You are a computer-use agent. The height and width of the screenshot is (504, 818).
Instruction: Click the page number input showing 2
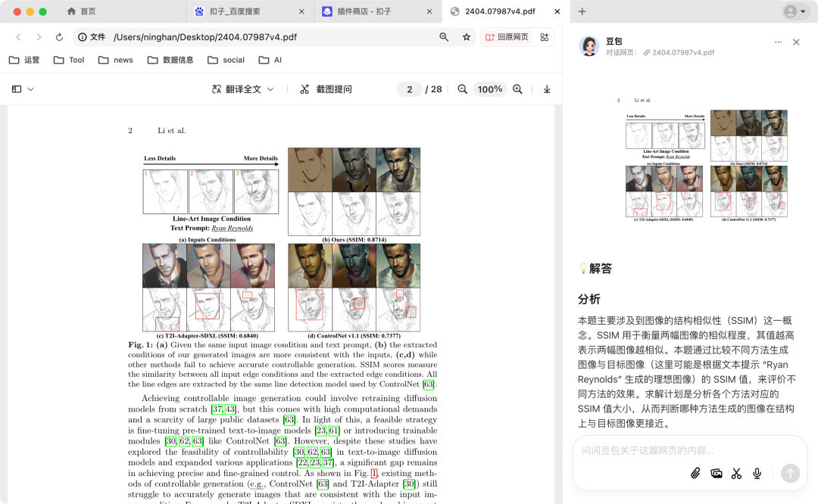[x=409, y=89]
